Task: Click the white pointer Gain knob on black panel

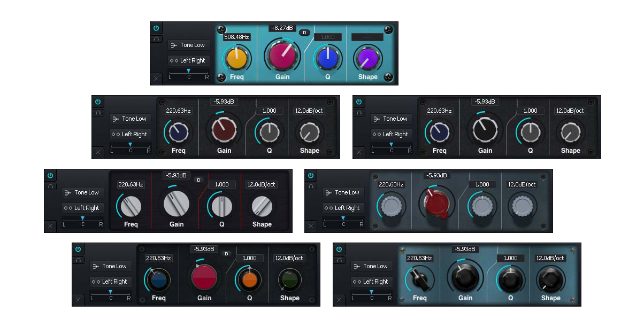Action: (485, 130)
